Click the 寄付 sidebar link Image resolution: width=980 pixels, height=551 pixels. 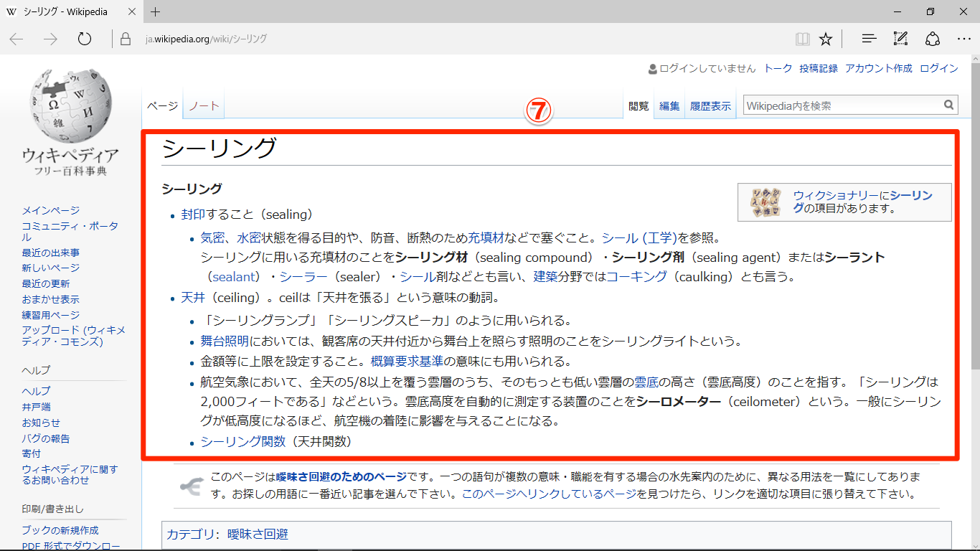[x=32, y=453]
